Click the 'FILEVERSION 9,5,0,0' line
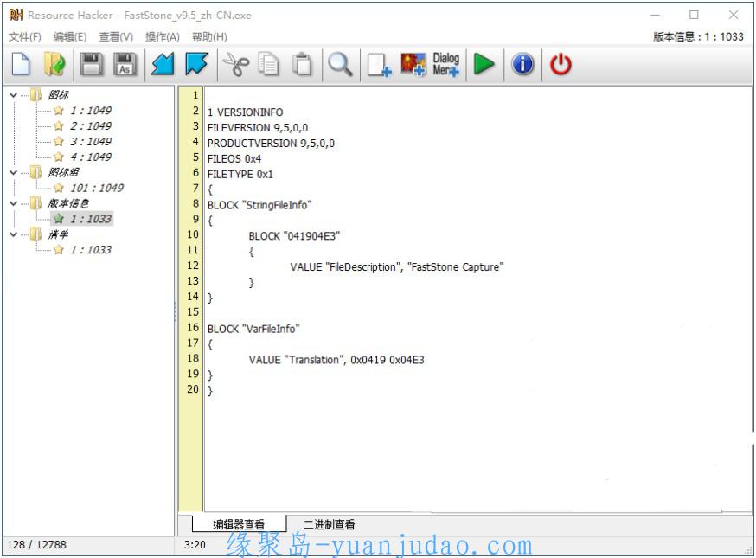The image size is (756, 558). pos(258,128)
